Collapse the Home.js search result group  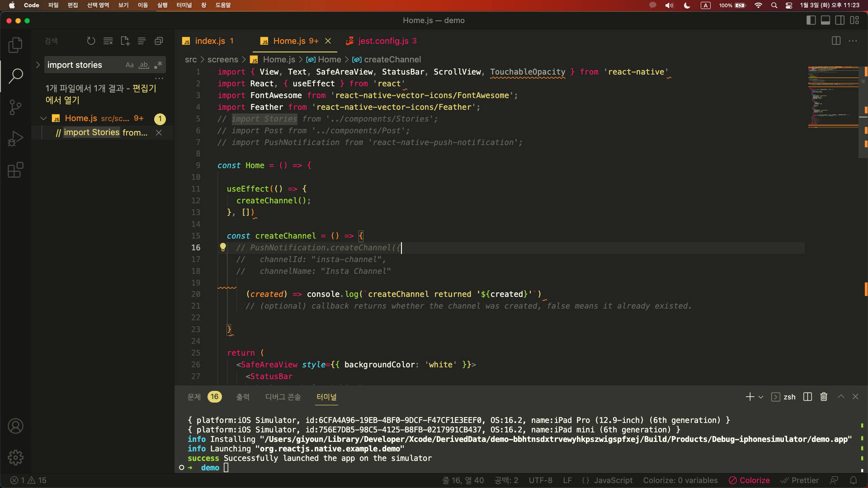[x=43, y=118]
